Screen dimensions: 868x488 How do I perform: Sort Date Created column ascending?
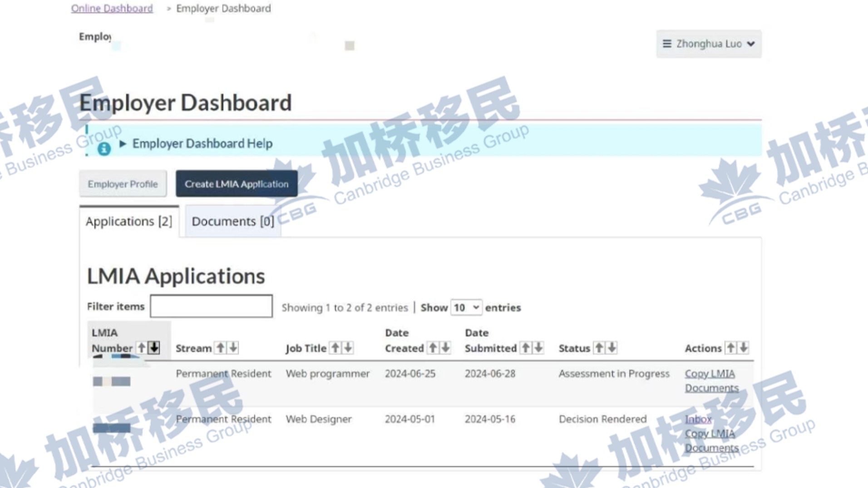point(433,348)
